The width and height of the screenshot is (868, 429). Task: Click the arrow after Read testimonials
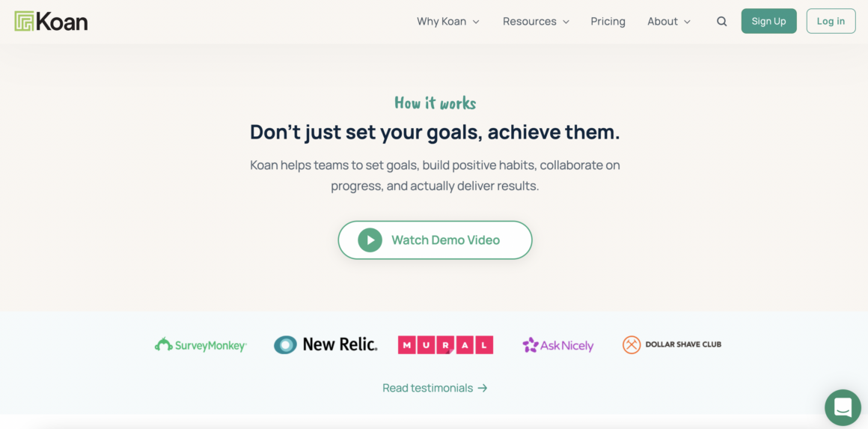point(483,388)
